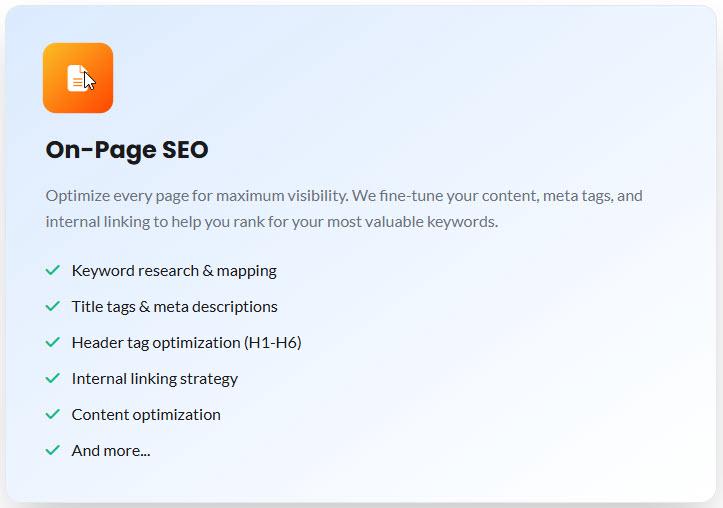
Task: Open the And more... item
Action: pos(111,450)
